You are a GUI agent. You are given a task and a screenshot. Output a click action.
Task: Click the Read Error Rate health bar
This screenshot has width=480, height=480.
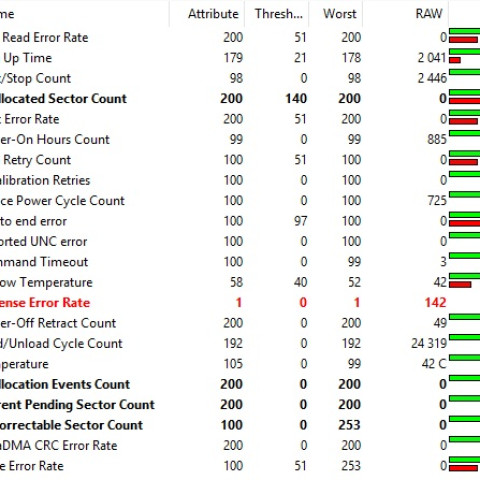tap(465, 36)
